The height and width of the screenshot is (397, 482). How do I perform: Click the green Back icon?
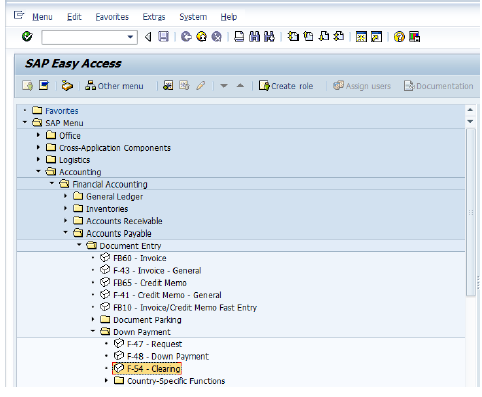coord(186,37)
